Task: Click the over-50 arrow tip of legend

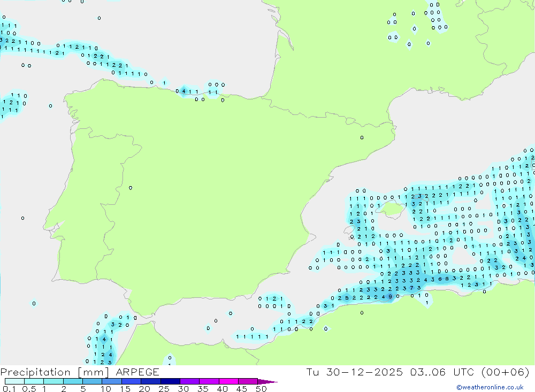Action: [268, 382]
